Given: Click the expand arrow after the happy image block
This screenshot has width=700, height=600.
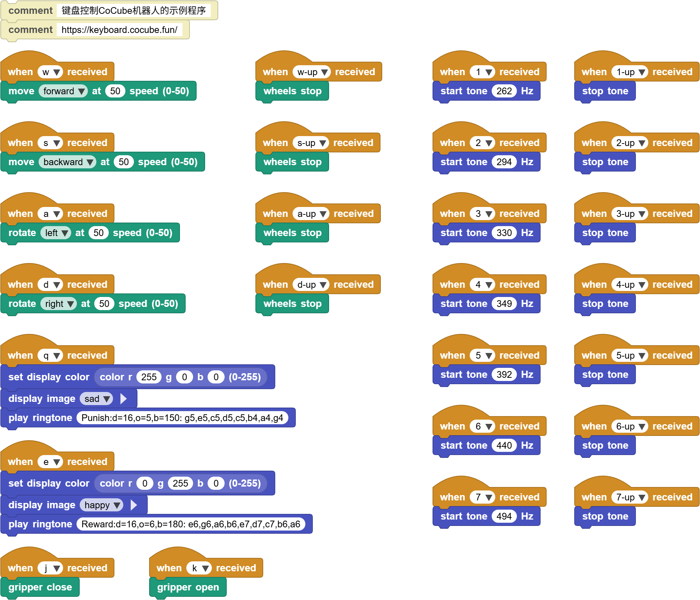Looking at the screenshot, I should tap(134, 505).
